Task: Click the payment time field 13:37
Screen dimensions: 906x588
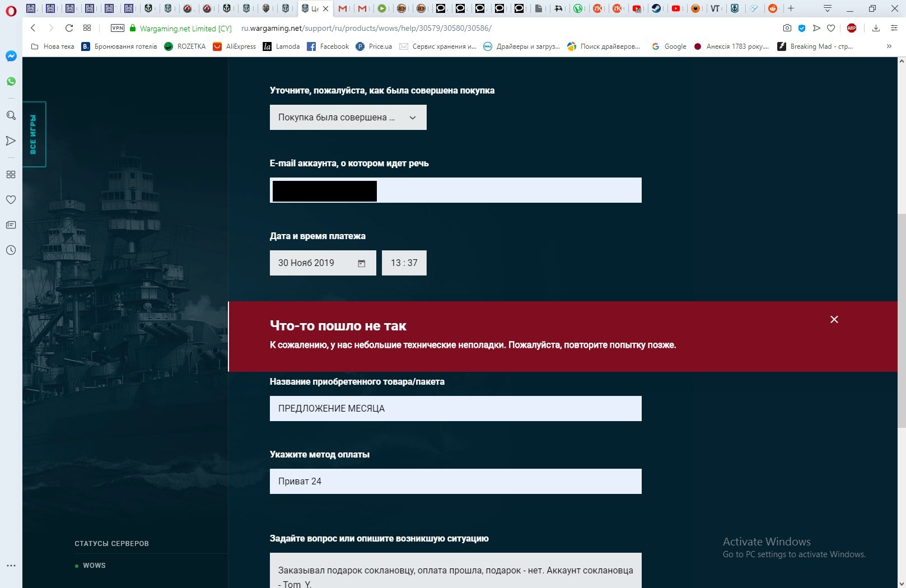Action: pyautogui.click(x=404, y=263)
